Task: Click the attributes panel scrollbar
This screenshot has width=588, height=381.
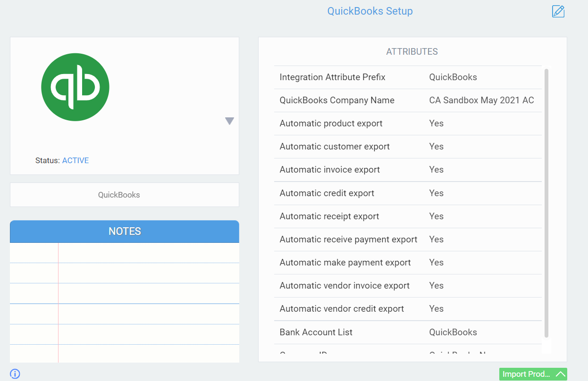Action: click(x=546, y=203)
